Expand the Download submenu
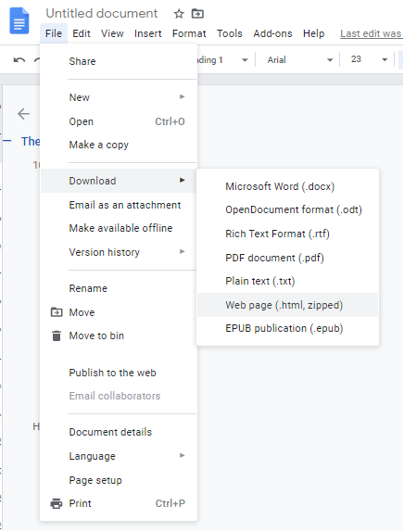This screenshot has width=404, height=532. point(119,181)
